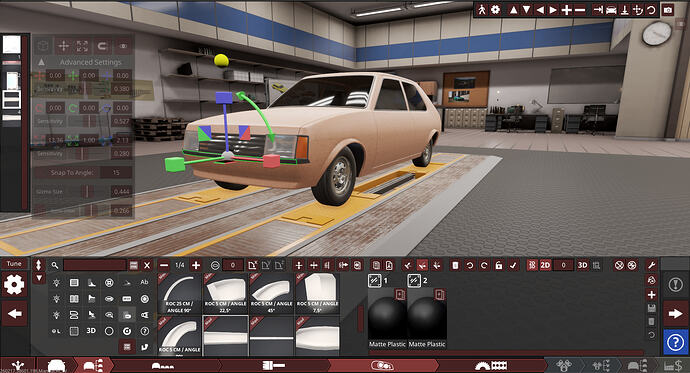Snap camera to car side view icon
690x373 pixels.
coord(611,10)
